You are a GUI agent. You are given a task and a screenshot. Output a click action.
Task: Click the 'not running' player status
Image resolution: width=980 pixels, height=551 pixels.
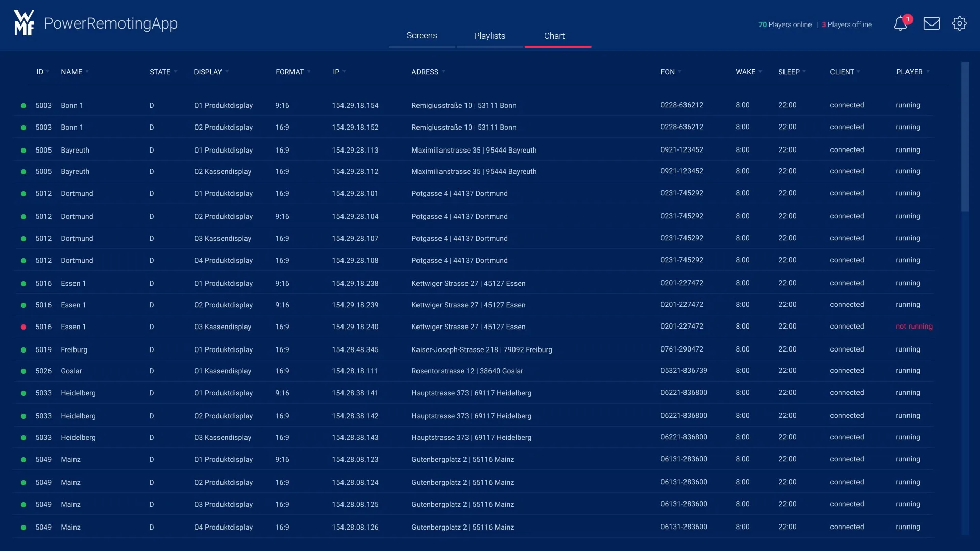click(914, 327)
